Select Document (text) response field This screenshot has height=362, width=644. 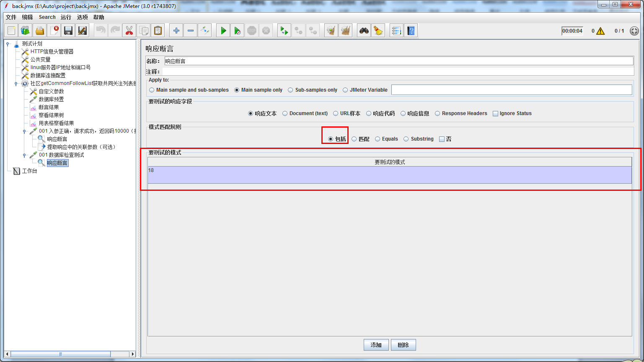point(305,113)
